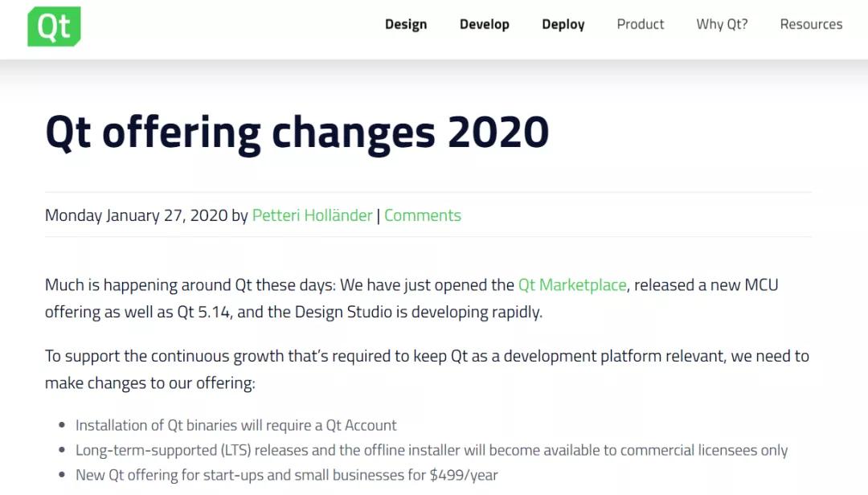Click the green Qt logo
Image resolution: width=868 pixels, height=495 pixels.
click(54, 27)
